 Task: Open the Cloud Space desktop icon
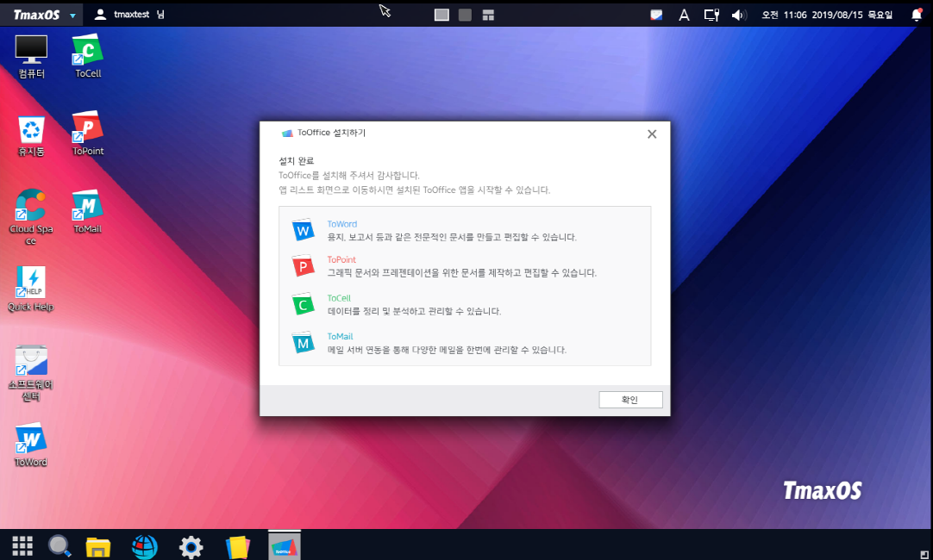31,206
